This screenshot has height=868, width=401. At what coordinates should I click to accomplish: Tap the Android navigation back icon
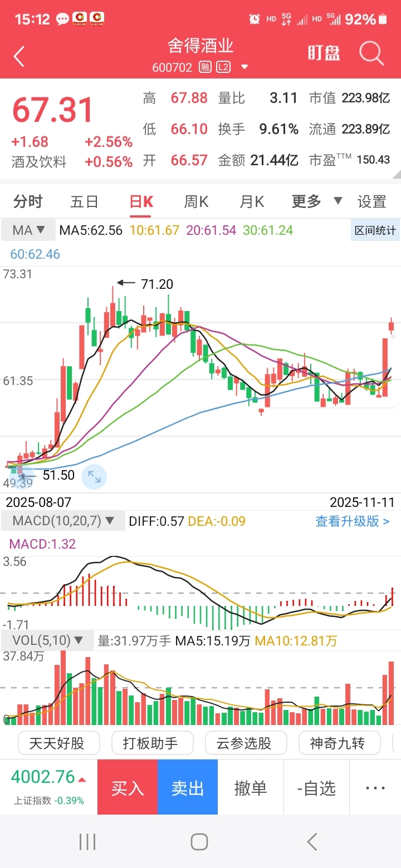[312, 841]
